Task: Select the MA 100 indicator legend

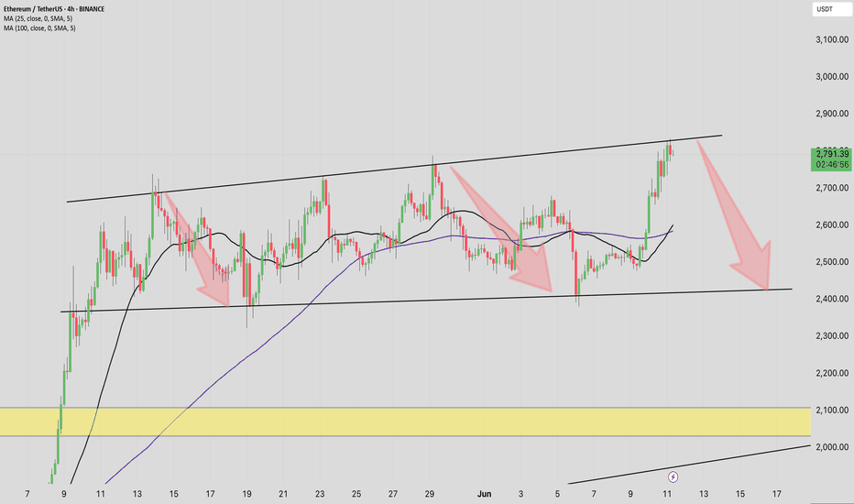Action: click(39, 27)
